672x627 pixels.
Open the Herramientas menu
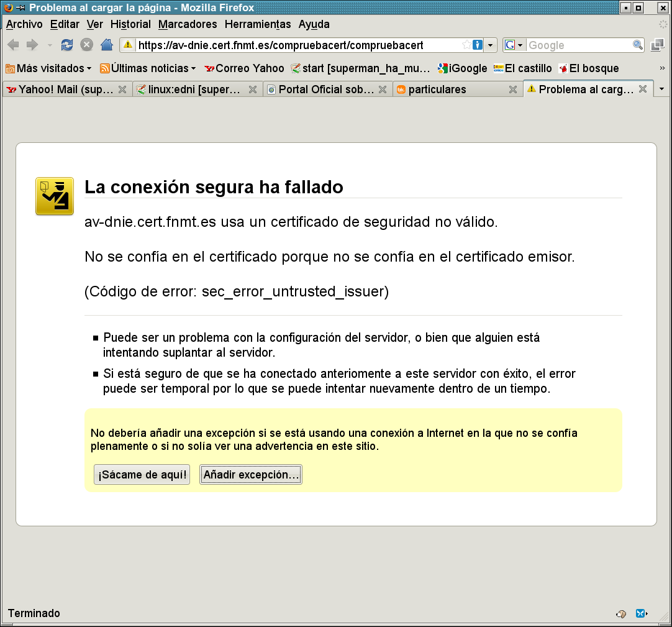pyautogui.click(x=257, y=24)
